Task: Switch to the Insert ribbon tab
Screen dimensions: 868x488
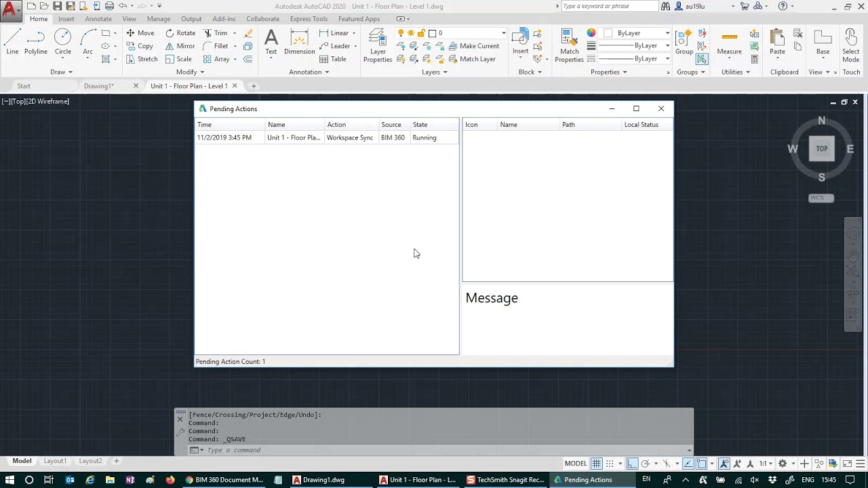Action: 66,19
